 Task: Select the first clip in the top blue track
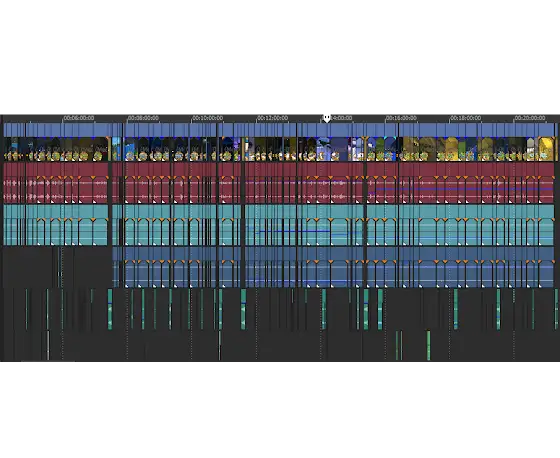pyautogui.click(x=5, y=130)
